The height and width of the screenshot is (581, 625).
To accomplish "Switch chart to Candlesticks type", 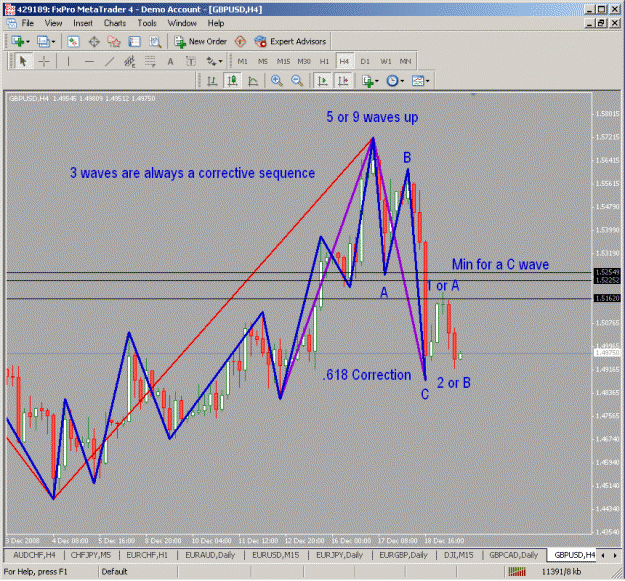I will click(x=232, y=81).
